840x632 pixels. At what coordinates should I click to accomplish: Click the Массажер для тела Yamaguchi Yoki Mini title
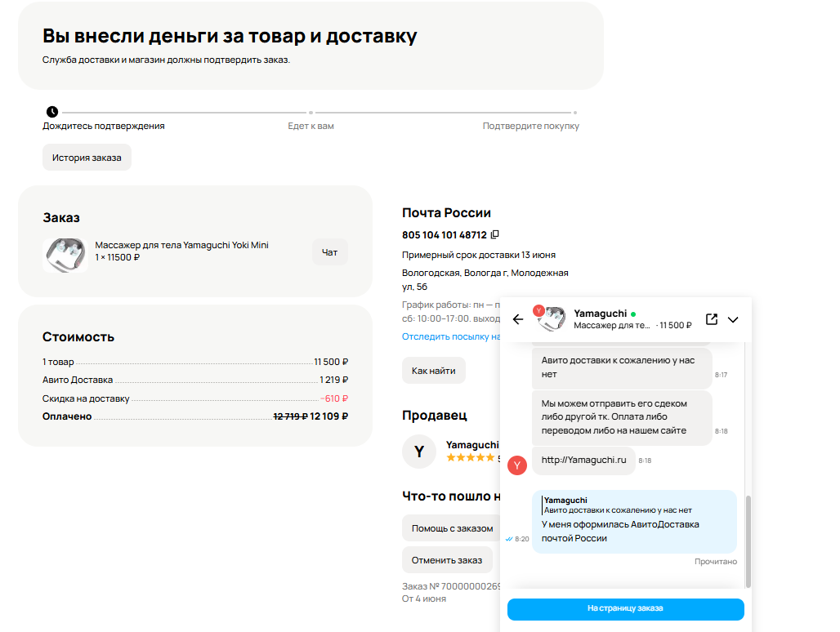coord(181,245)
